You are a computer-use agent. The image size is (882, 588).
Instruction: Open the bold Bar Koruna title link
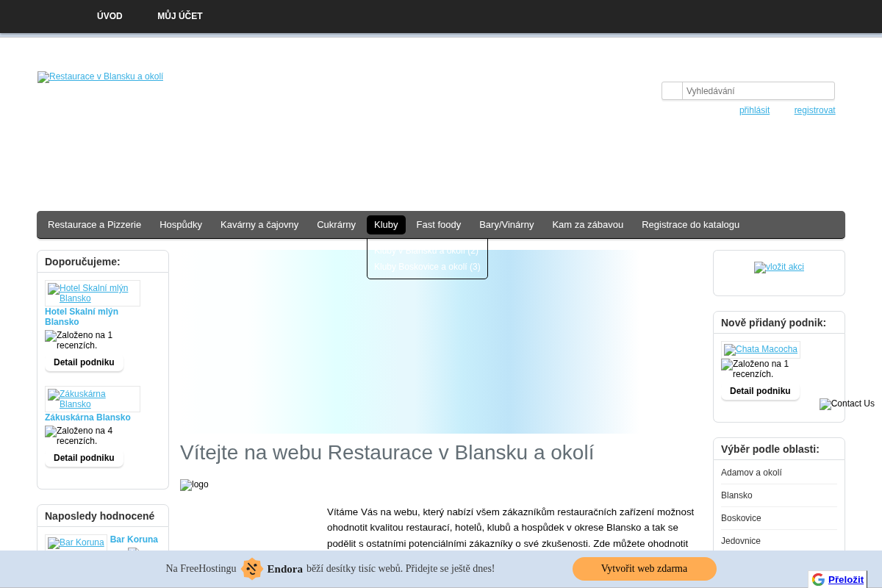[134, 539]
